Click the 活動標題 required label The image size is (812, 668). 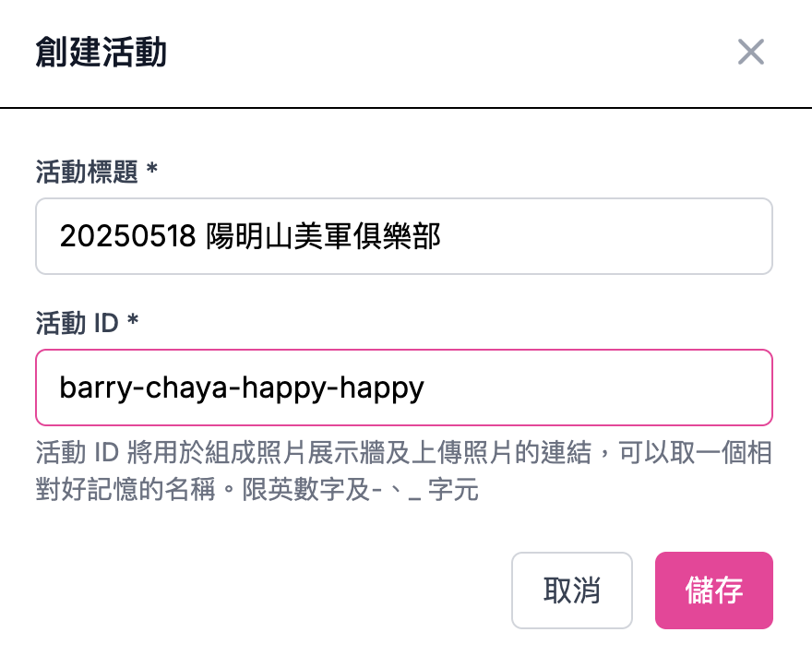pyautogui.click(x=92, y=172)
